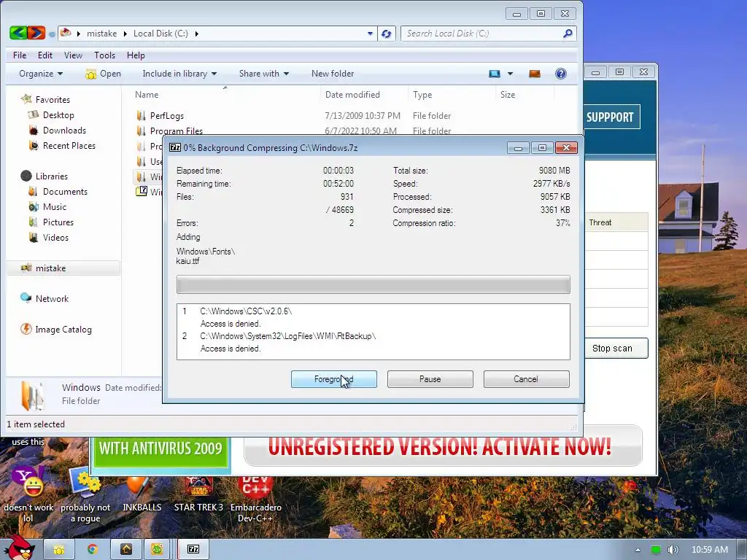
Task: Open the view options dropdown arrow
Action: 510,74
